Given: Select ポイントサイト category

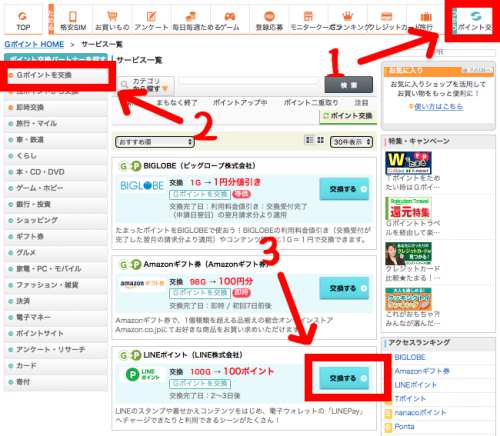Looking at the screenshot, I should pyautogui.click(x=56, y=333).
